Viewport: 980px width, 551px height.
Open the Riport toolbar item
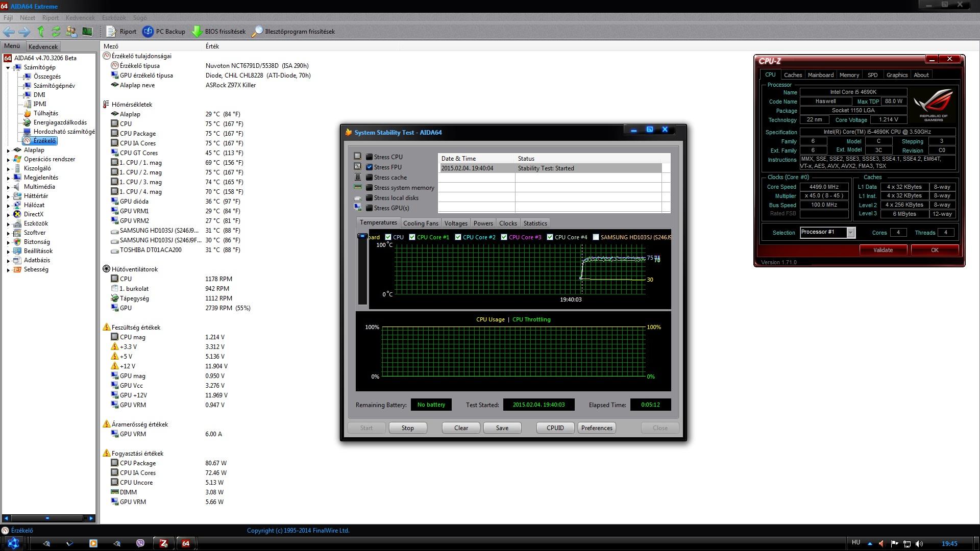pyautogui.click(x=121, y=32)
